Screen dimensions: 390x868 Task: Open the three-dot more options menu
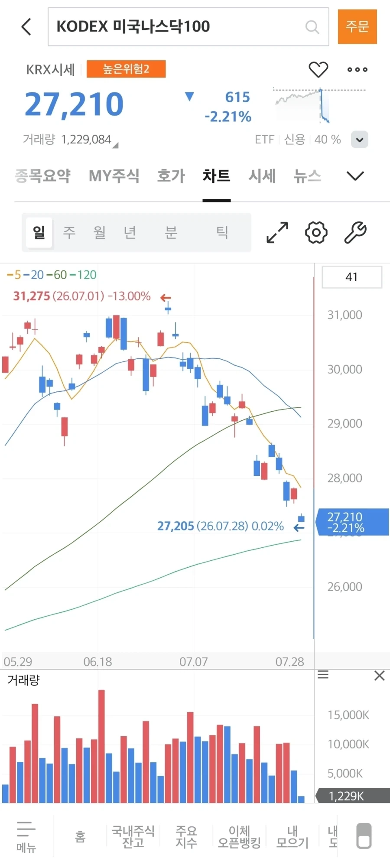tap(357, 69)
